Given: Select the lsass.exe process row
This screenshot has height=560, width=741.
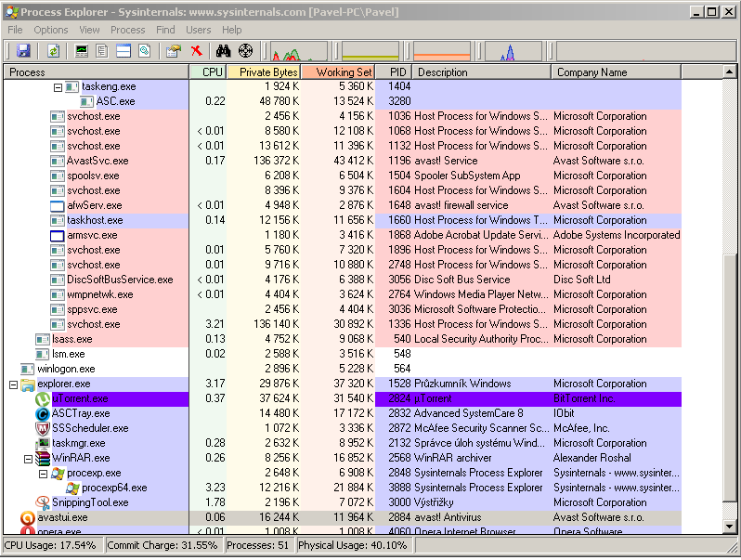Looking at the screenshot, I should tap(342, 339).
